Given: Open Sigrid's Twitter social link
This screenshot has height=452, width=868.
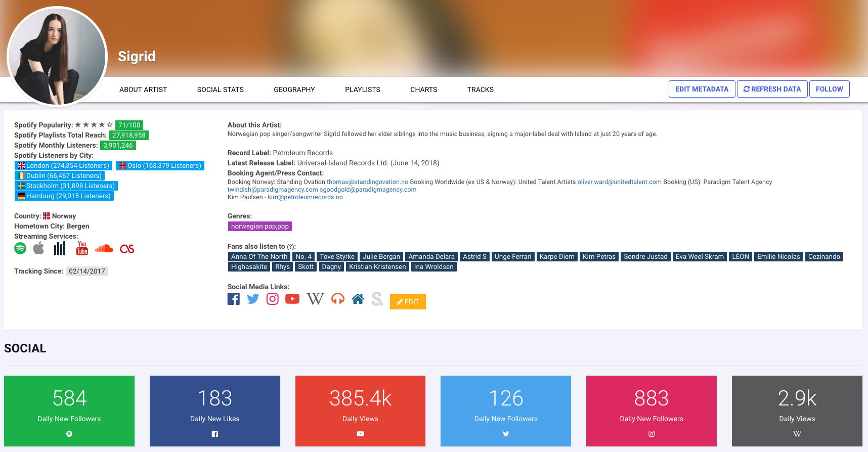Looking at the screenshot, I should [x=253, y=299].
